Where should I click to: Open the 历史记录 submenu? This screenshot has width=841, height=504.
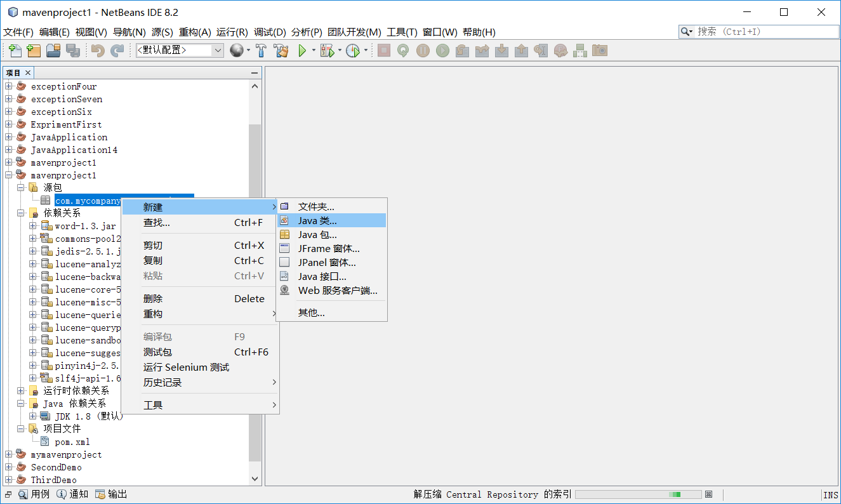(x=200, y=383)
